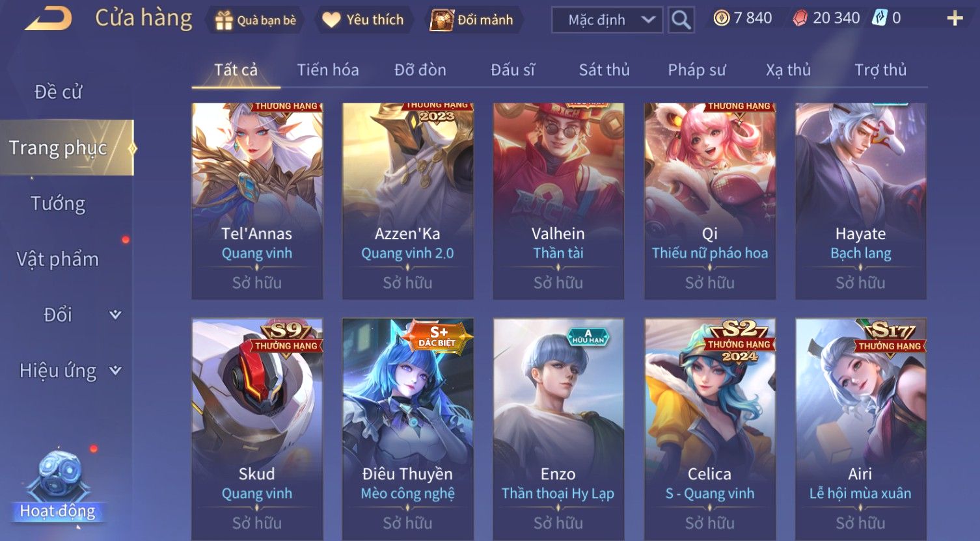Screen dimensions: 980x541
Task: Switch to the Sát thủ tab
Action: (604, 70)
